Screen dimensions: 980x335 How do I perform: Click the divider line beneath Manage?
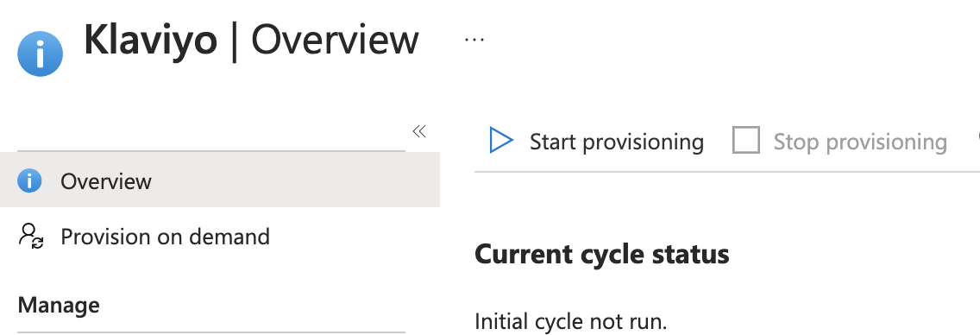pyautogui.click(x=211, y=332)
